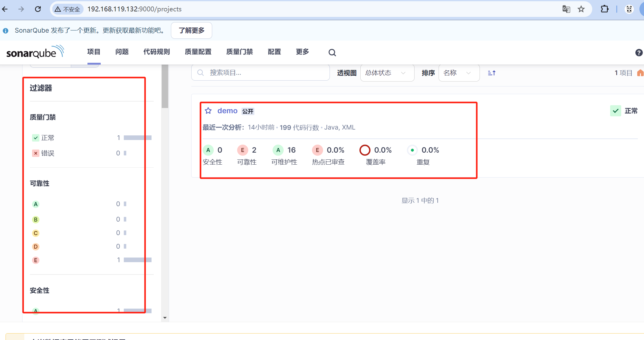Toggle sort order ascending/descending icon
The height and width of the screenshot is (340, 644).
point(492,73)
